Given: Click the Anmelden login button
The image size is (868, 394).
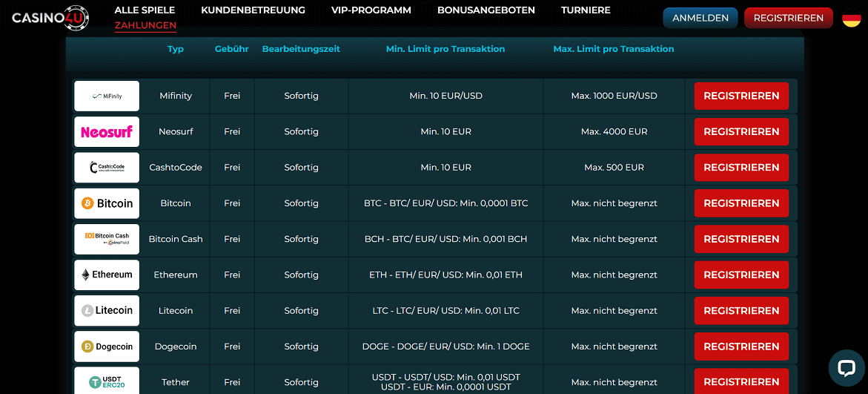Looking at the screenshot, I should 700,18.
